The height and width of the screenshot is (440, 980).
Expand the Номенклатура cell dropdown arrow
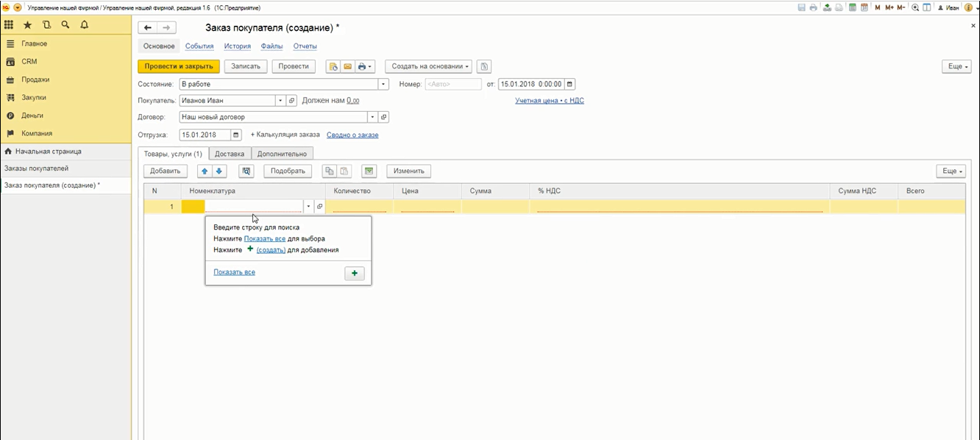tap(309, 207)
